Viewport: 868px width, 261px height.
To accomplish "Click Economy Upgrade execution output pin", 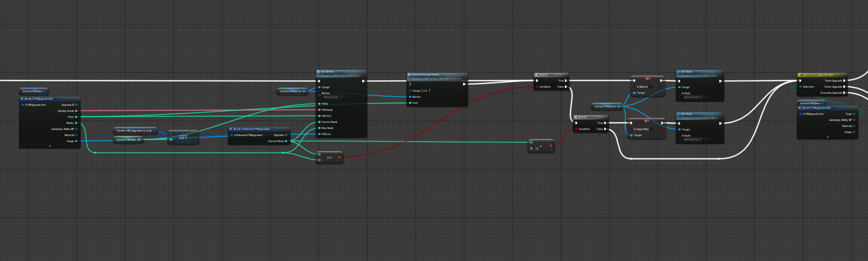I will pyautogui.click(x=844, y=93).
